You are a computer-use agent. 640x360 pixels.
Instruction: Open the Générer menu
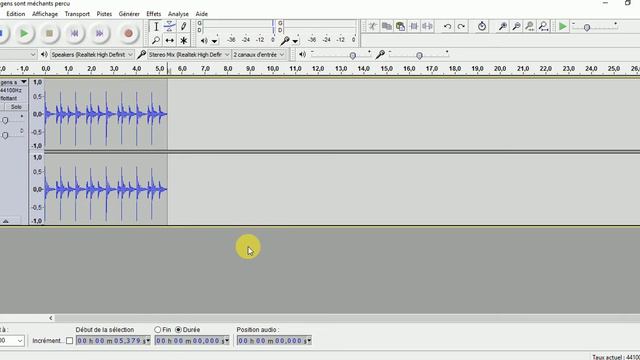(x=129, y=14)
